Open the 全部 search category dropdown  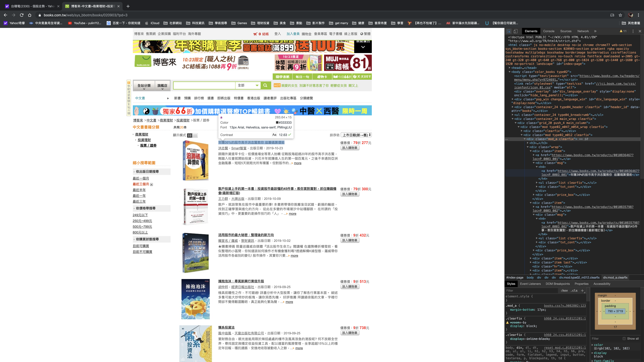pyautogui.click(x=248, y=85)
